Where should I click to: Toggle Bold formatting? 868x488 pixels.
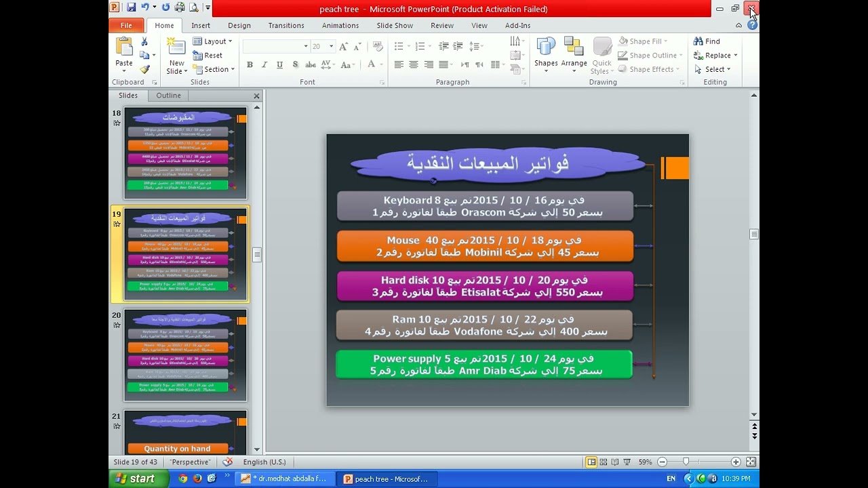[x=250, y=65]
